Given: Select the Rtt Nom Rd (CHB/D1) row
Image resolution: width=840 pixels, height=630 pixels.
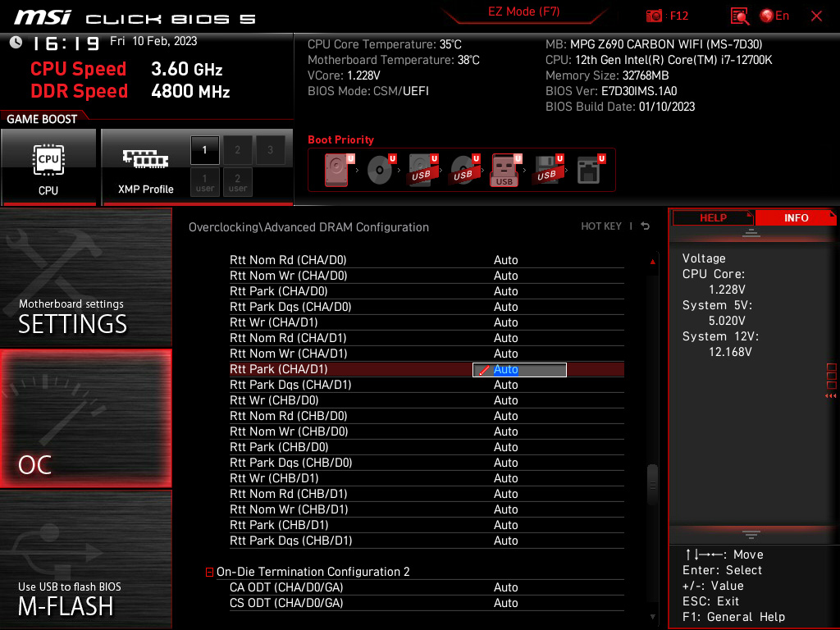Looking at the screenshot, I should 427,493.
